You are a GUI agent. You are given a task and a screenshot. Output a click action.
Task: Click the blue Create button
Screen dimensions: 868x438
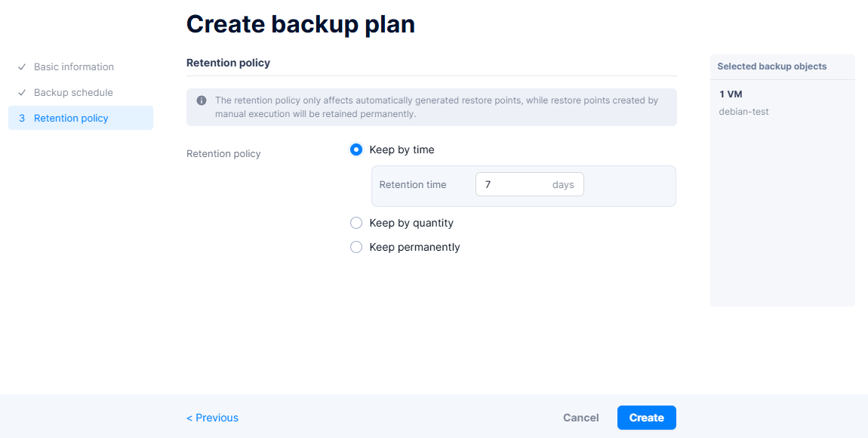[646, 418]
